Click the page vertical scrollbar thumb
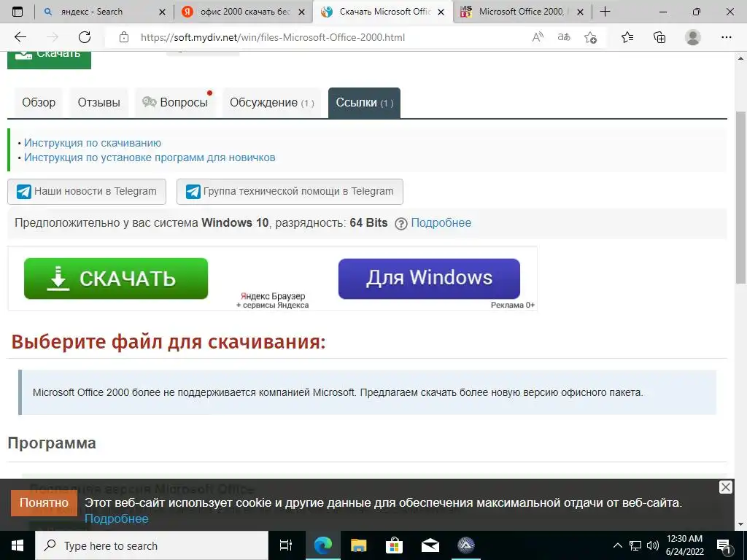 [x=741, y=198]
